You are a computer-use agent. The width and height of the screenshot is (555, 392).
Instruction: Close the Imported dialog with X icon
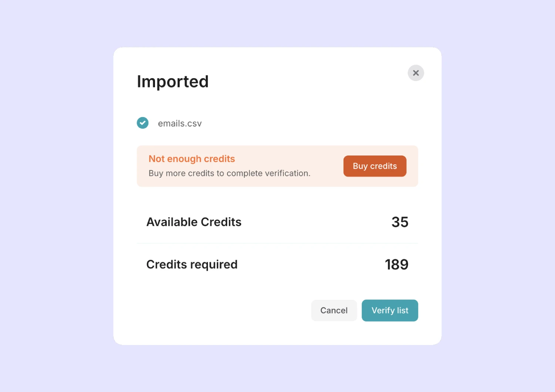pyautogui.click(x=416, y=73)
